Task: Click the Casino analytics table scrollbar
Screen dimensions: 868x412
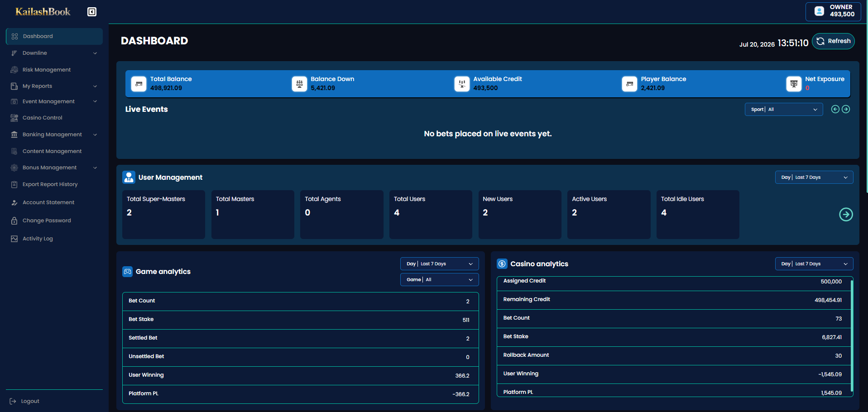Action: tap(852, 335)
